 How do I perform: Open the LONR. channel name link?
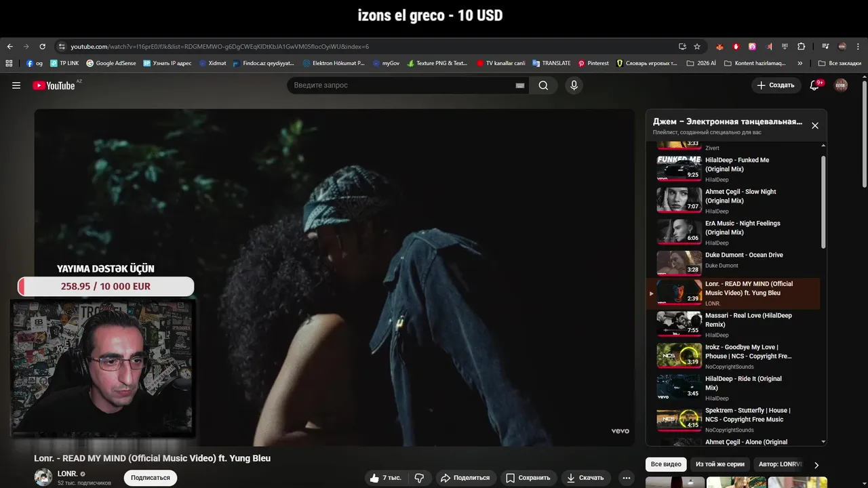67,474
